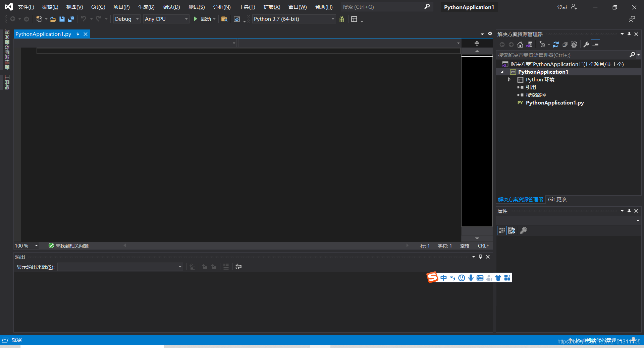Viewport: 644px width, 348px height.
Task: Open properties with the wrench icon in Solution Explorer
Action: click(586, 45)
